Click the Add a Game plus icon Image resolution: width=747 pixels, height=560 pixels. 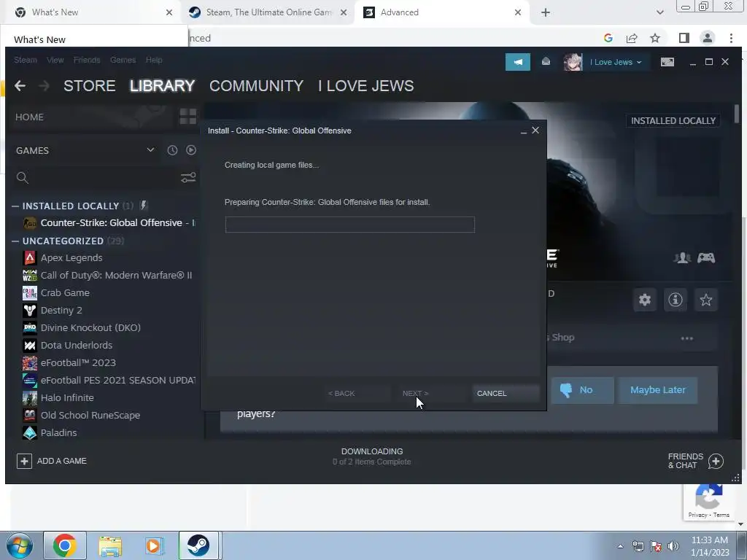(24, 461)
